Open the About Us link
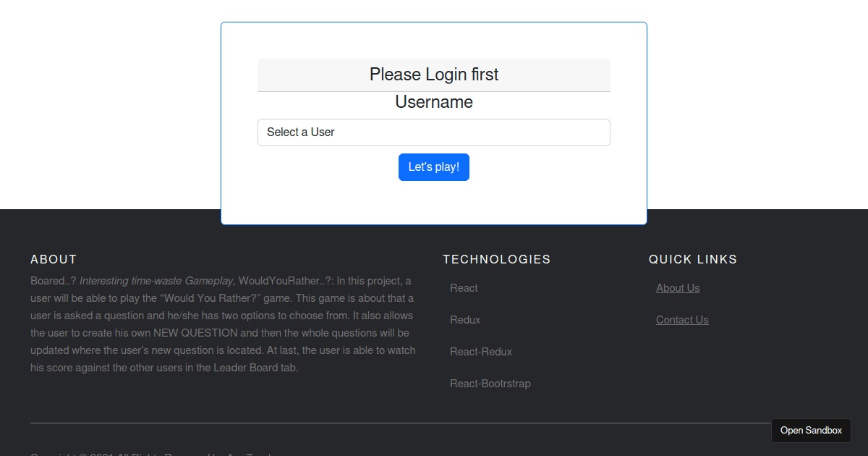Viewport: 868px width, 456px height. (x=678, y=288)
